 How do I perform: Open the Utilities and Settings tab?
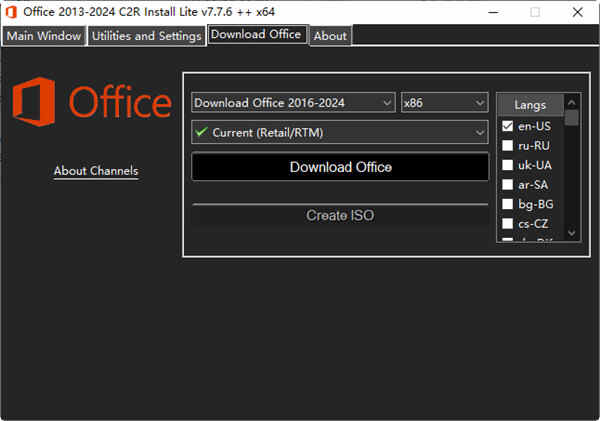pyautogui.click(x=146, y=36)
